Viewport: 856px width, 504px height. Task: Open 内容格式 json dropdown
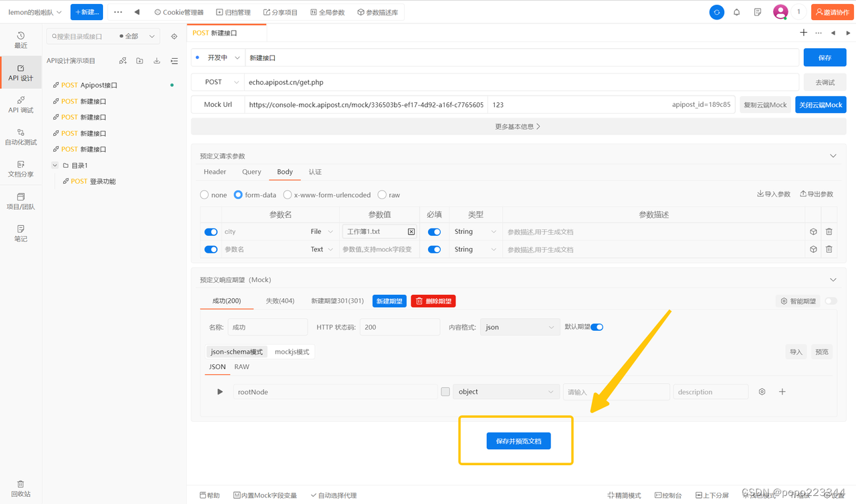point(520,327)
